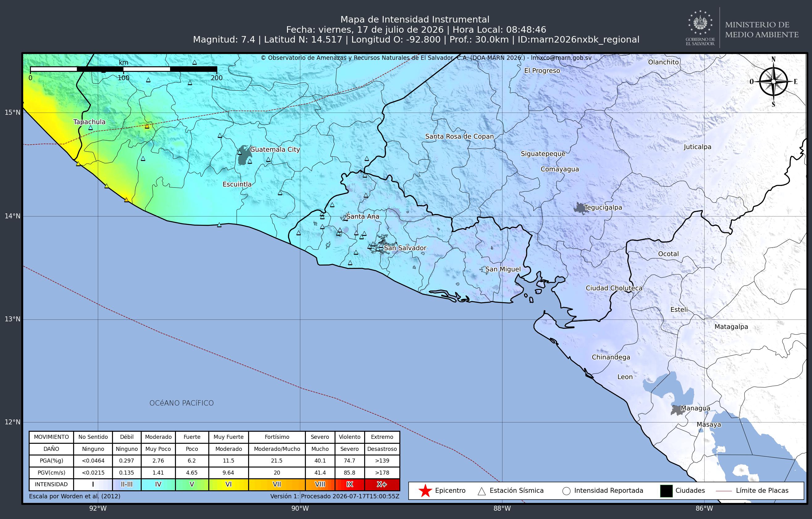The width and height of the screenshot is (812, 519).
Task: Click the 'Versión 1: Procesado' timestamp
Action: (335, 496)
